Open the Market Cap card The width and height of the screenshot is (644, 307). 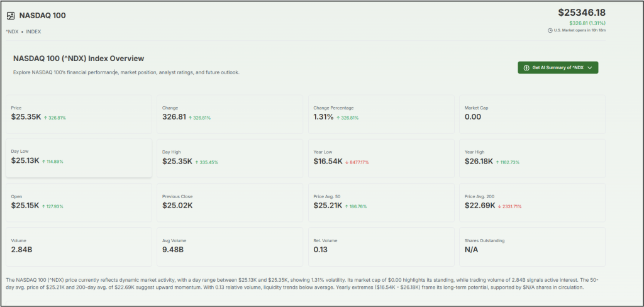(x=532, y=114)
